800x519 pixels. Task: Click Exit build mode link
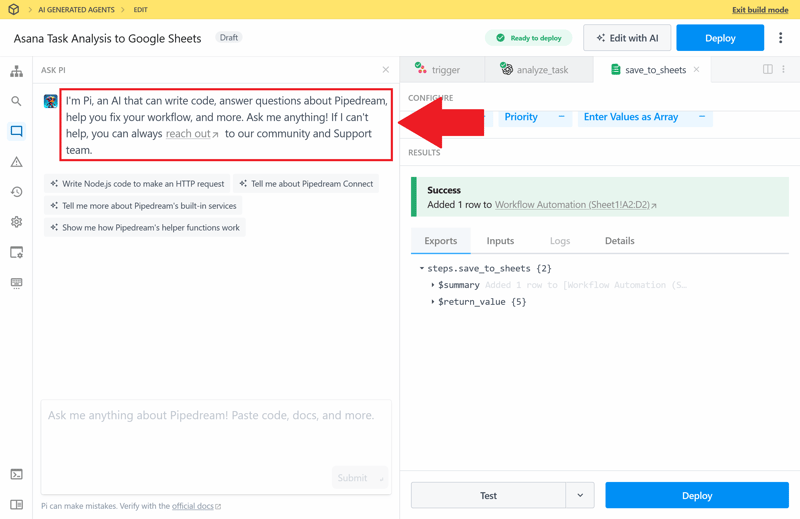760,10
